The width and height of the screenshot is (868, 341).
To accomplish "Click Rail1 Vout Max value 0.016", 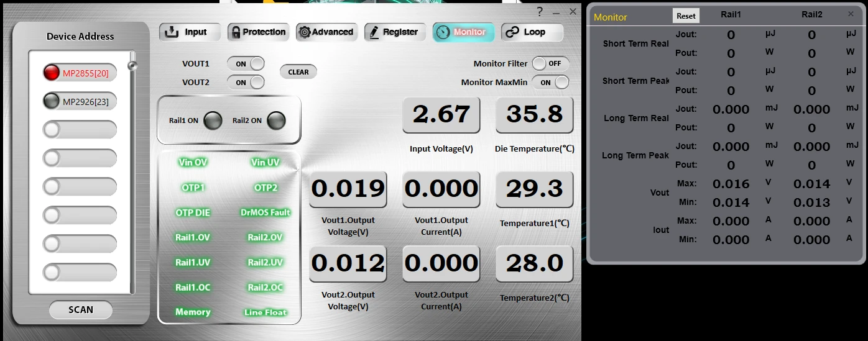I will click(731, 184).
